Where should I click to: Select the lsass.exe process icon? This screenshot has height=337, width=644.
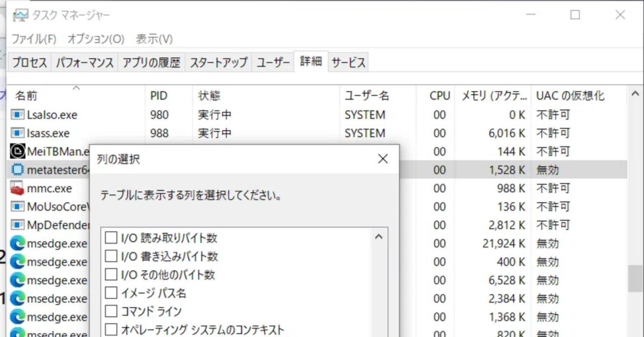[x=18, y=133]
